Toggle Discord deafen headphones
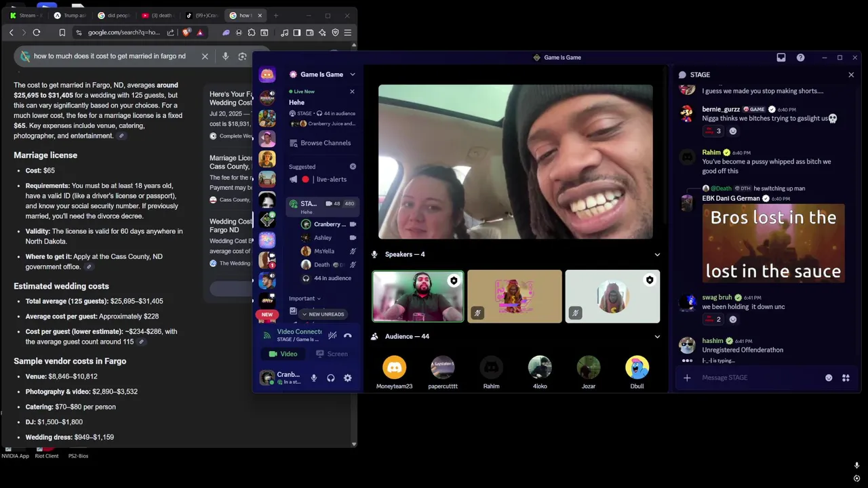868x488 pixels. (x=331, y=378)
